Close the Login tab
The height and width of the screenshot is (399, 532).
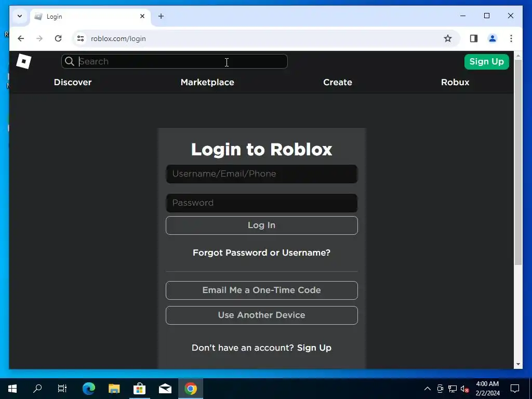[142, 16]
